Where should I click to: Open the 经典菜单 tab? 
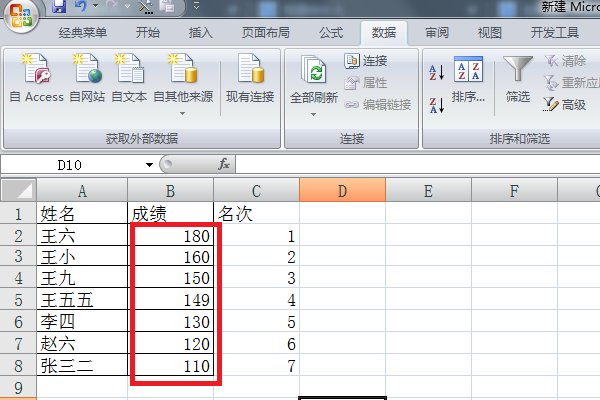click(83, 33)
